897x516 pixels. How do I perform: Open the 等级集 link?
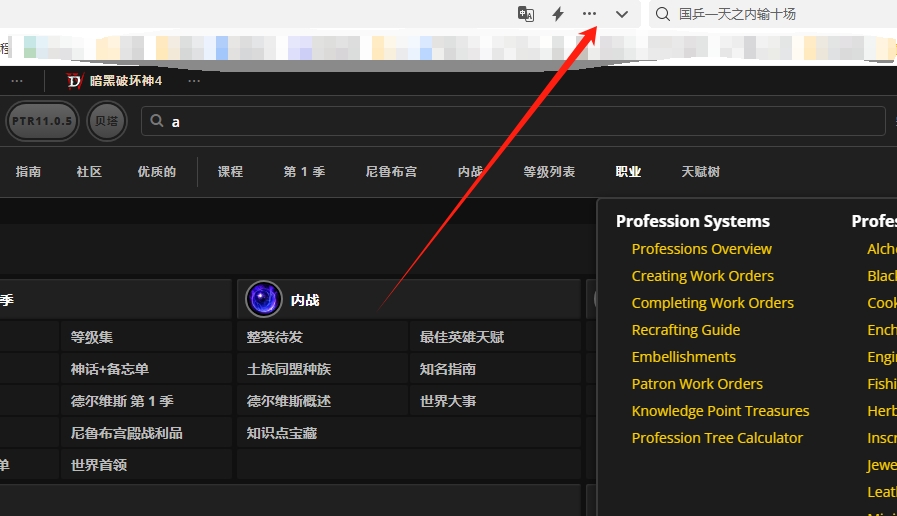click(x=92, y=337)
